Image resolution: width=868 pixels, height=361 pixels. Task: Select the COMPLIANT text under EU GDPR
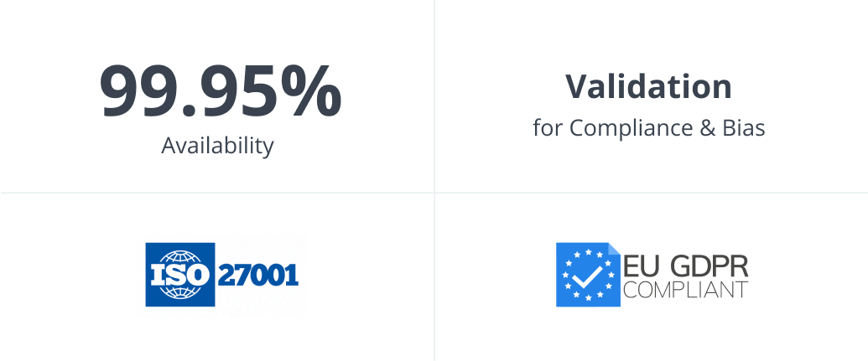click(x=685, y=291)
